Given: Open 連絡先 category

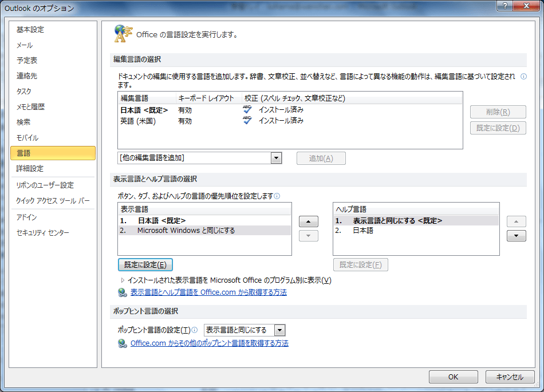Looking at the screenshot, I should 53,76.
